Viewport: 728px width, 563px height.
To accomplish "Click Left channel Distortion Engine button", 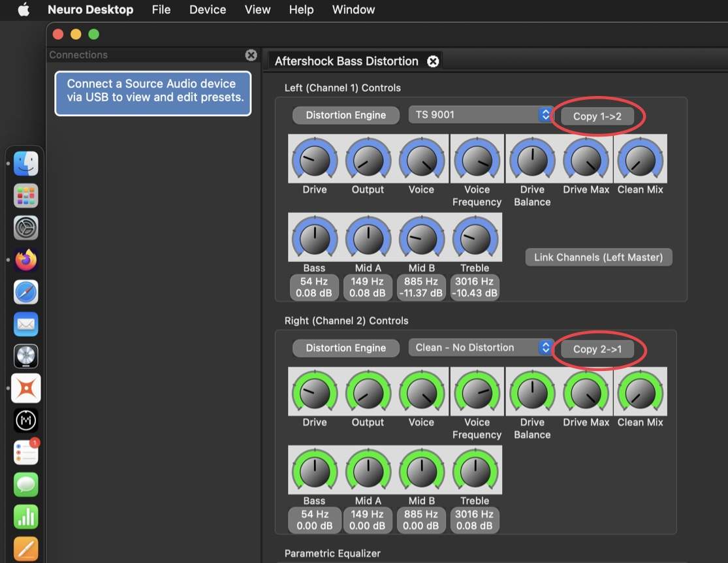I will (346, 115).
